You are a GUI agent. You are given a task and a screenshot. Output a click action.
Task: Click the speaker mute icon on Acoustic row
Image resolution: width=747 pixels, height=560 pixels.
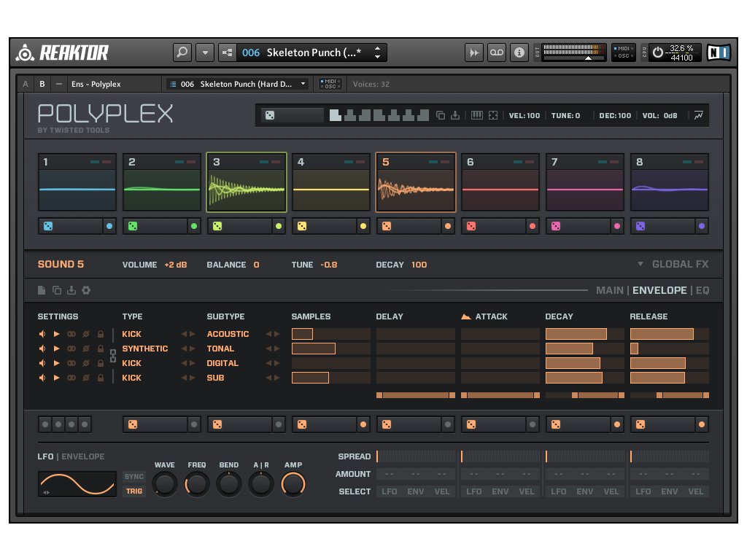click(42, 334)
